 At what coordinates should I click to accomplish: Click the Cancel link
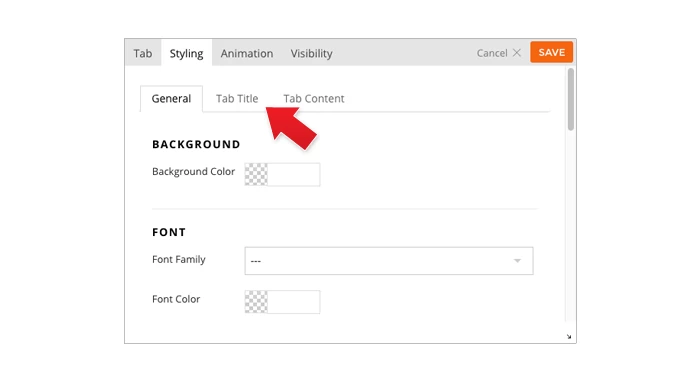click(x=492, y=53)
